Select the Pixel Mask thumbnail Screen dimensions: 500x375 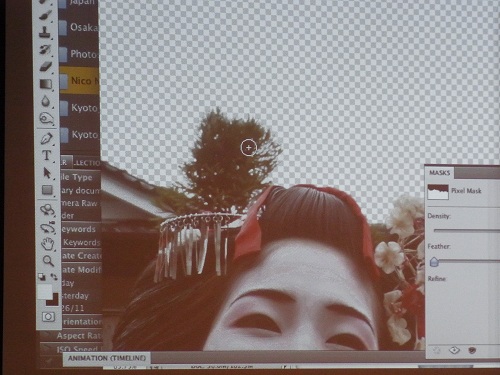438,192
